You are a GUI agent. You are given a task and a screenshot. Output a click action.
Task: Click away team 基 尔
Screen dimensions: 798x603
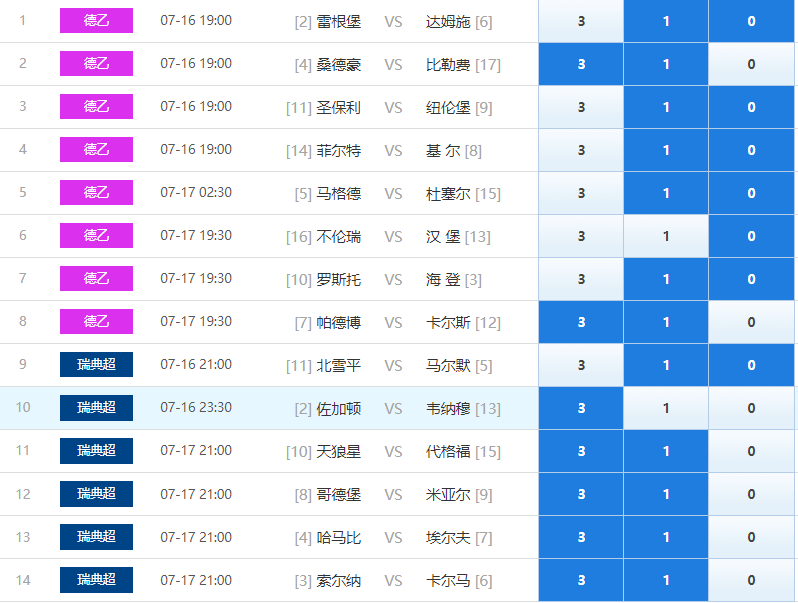pyautogui.click(x=443, y=151)
